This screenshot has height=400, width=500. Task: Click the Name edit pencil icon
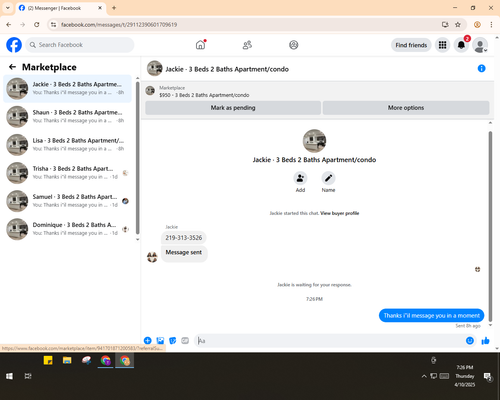click(x=328, y=178)
